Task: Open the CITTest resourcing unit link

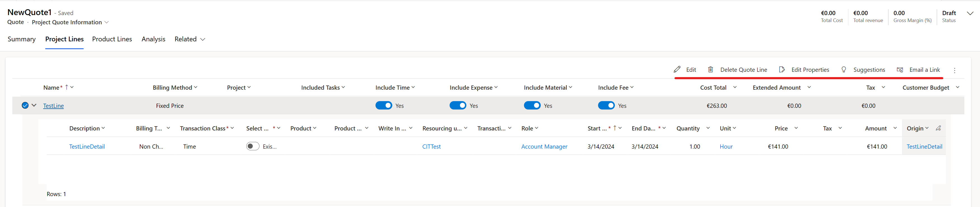Action: [431, 147]
